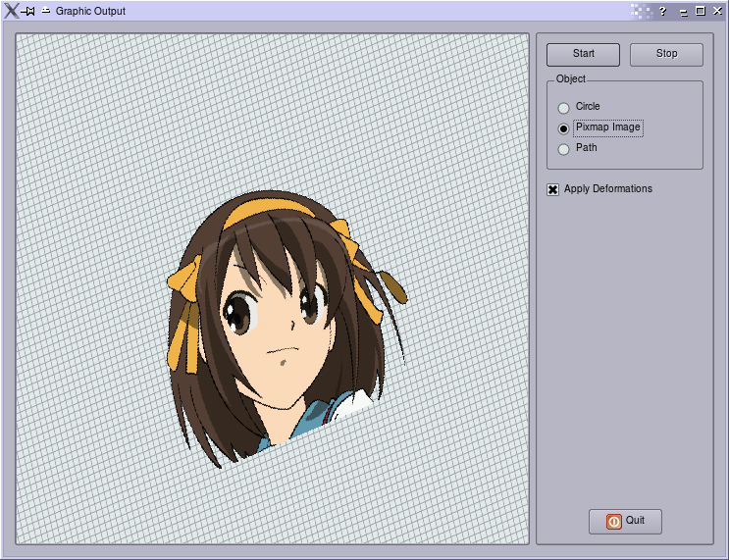Screen dimensions: 729x560
Task: Open the X window menu icon
Action: pos(11,11)
